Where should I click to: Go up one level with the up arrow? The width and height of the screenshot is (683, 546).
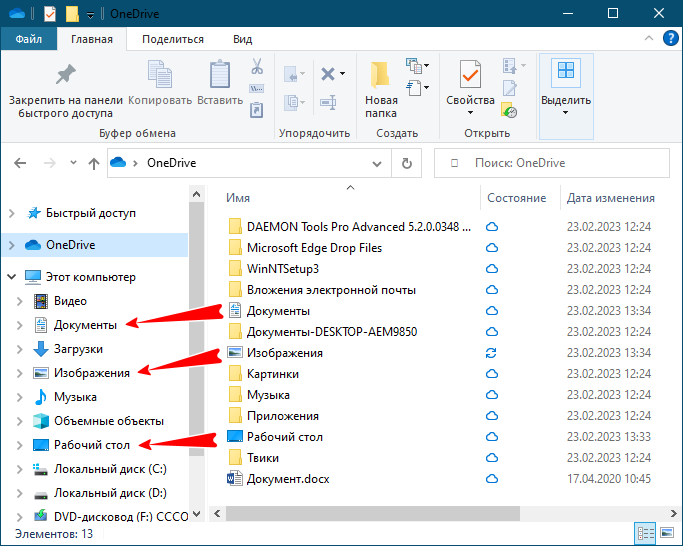pos(94,163)
